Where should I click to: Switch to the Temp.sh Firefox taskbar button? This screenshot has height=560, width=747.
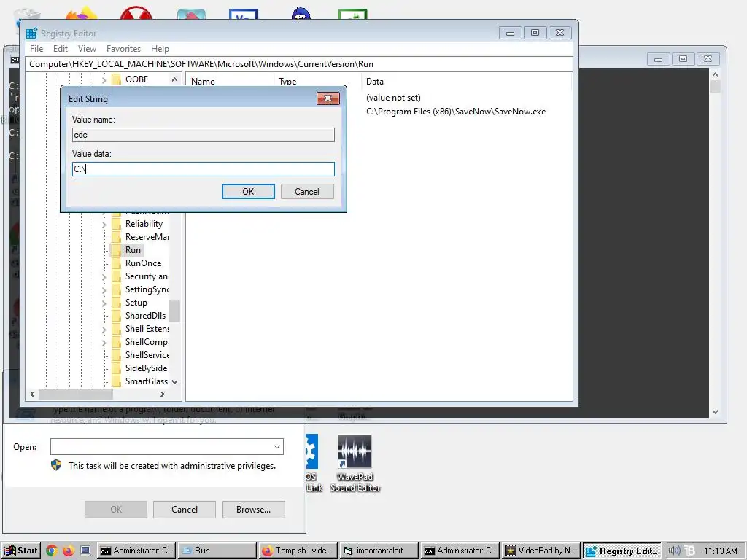pos(298,551)
